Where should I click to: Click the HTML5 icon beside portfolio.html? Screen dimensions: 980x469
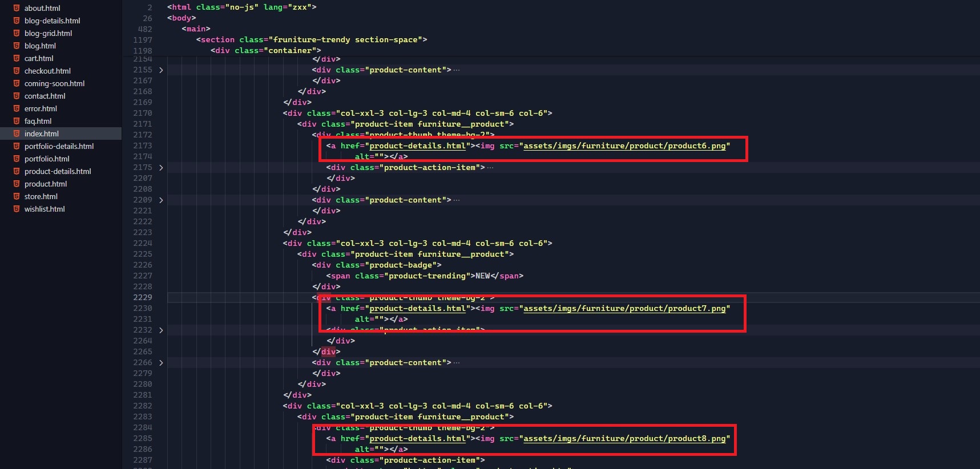17,159
